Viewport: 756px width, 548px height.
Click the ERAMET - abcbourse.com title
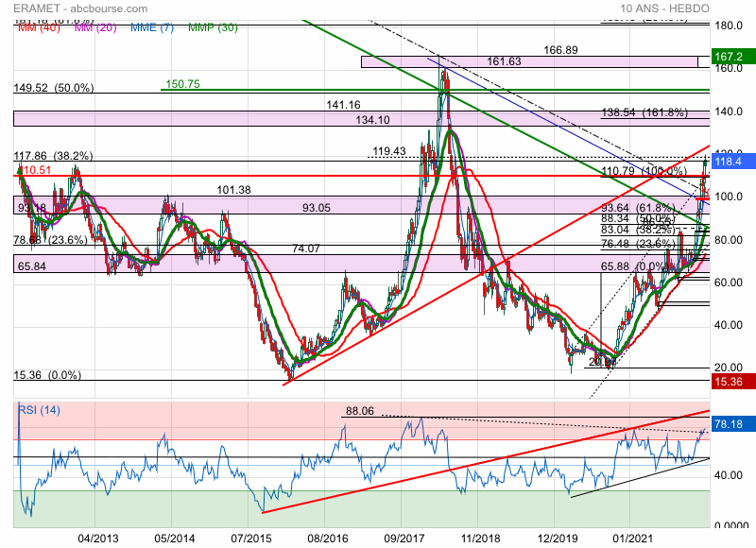[x=80, y=9]
